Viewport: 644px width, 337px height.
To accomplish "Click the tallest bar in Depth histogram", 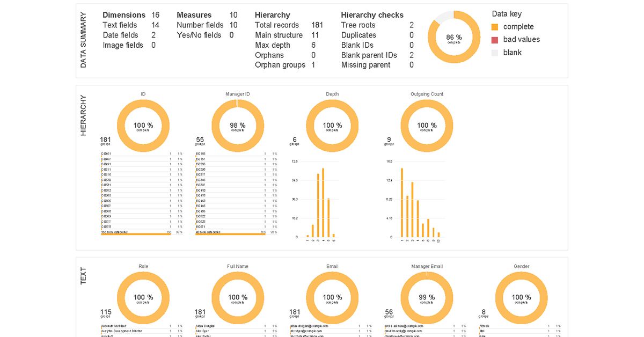I will (323, 202).
